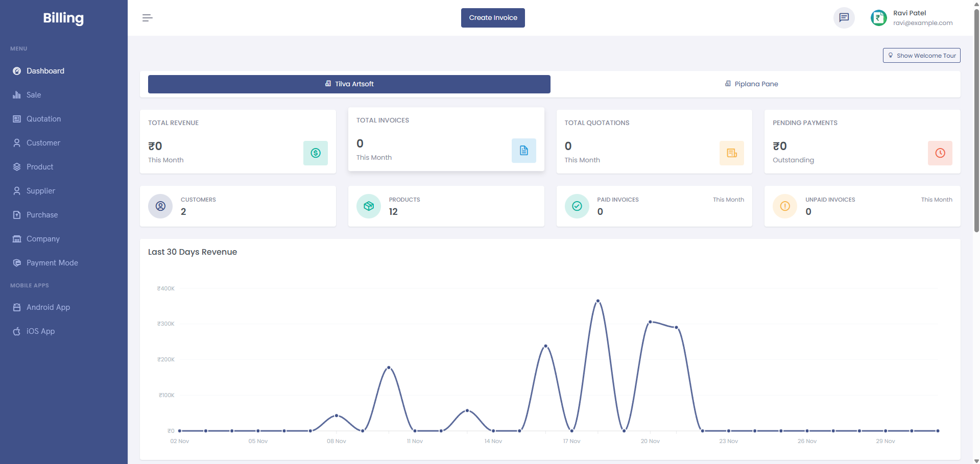Click the Products box icon
The image size is (980, 464).
pyautogui.click(x=368, y=206)
